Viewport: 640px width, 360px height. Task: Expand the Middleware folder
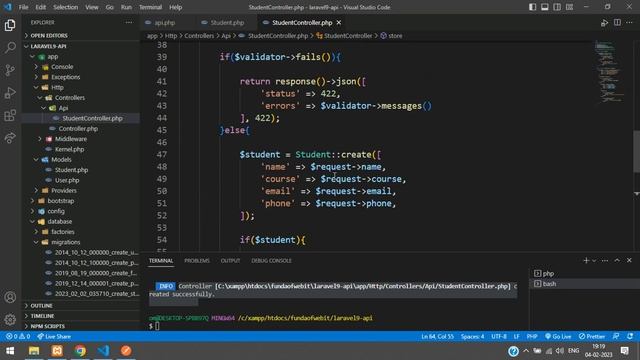coord(80,139)
